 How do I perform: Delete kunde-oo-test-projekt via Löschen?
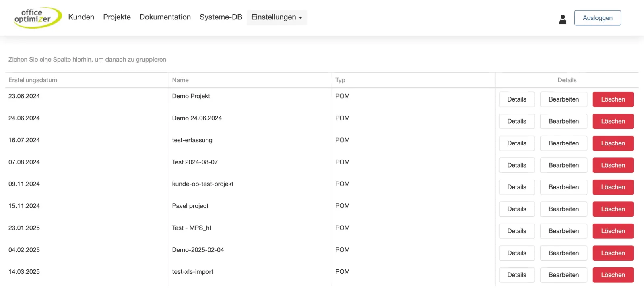(x=613, y=187)
